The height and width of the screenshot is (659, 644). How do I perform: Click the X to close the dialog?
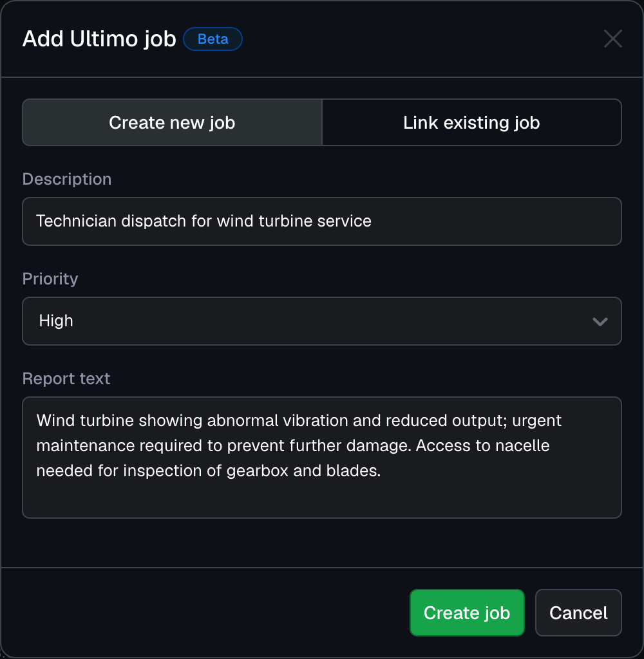pyautogui.click(x=612, y=39)
